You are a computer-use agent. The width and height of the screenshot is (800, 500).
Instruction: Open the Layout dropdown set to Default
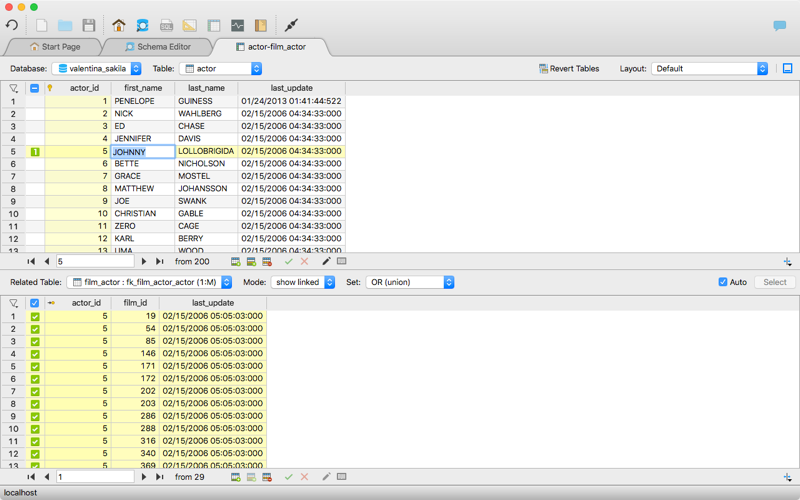[709, 68]
